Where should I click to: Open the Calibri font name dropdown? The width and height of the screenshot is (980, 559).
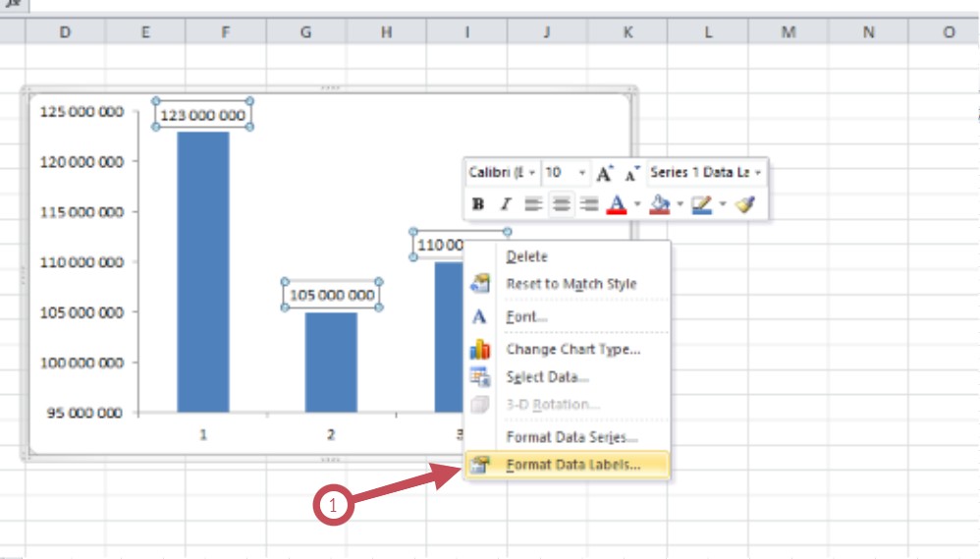[x=502, y=173]
